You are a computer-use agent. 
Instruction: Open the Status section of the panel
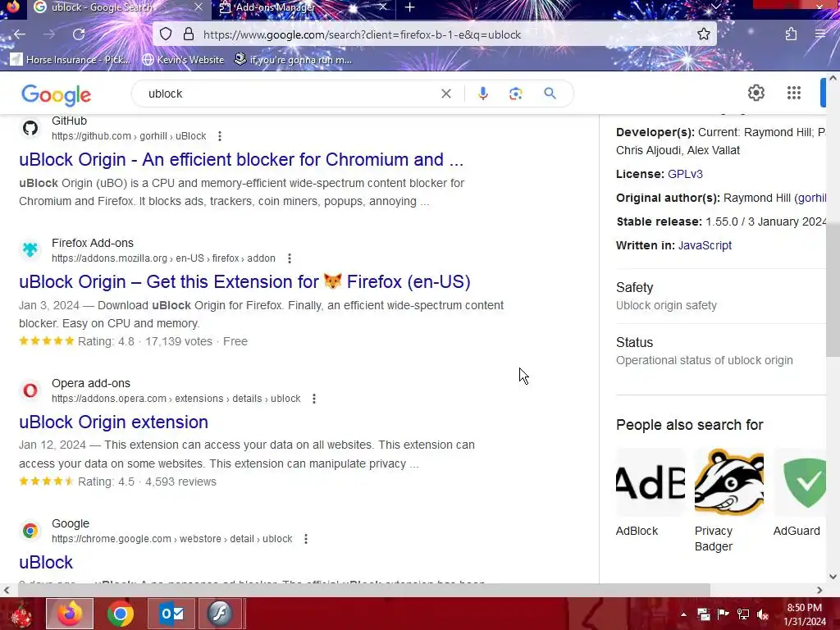(721, 351)
